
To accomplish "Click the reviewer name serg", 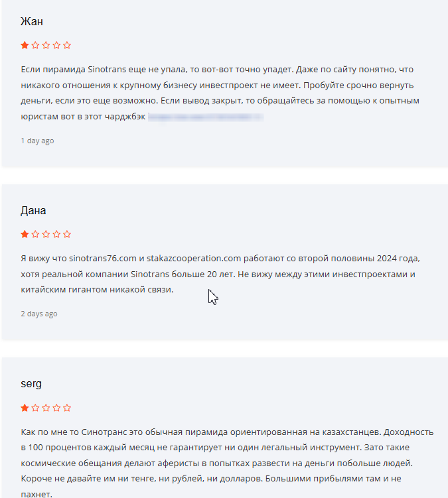I will (32, 385).
